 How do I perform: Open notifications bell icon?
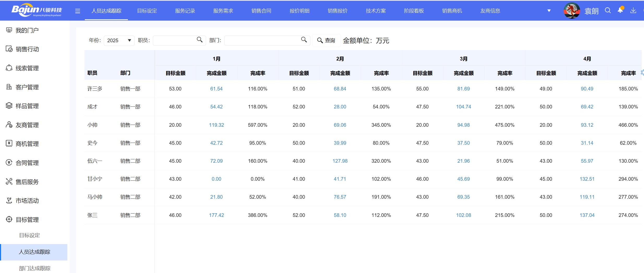[621, 10]
